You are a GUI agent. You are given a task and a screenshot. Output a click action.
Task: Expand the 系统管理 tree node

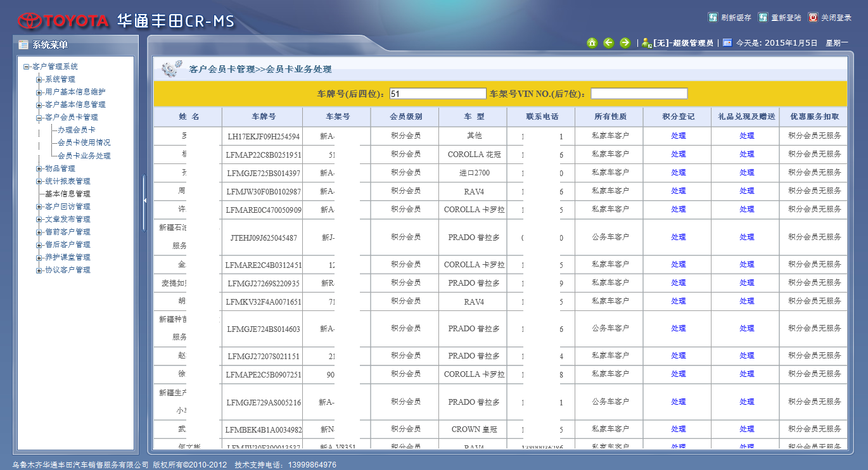[x=39, y=80]
